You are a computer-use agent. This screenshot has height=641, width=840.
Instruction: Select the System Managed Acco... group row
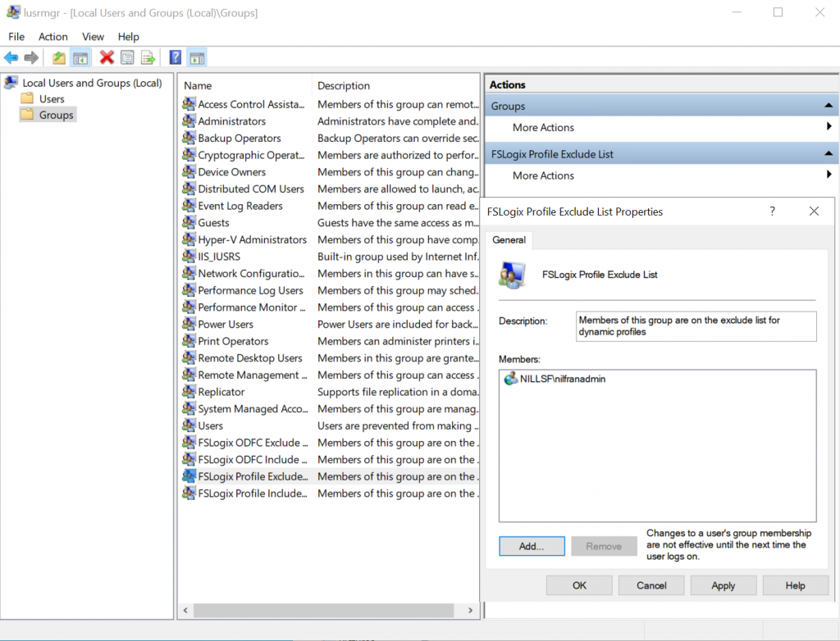click(330, 409)
